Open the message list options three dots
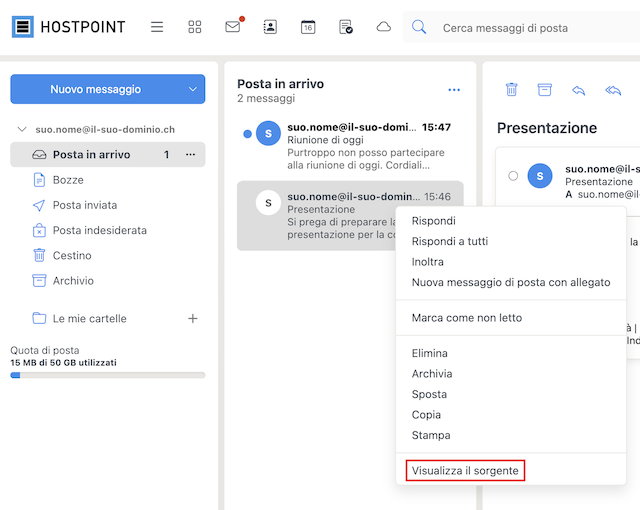Screen dimensions: 640x510 [x=454, y=90]
